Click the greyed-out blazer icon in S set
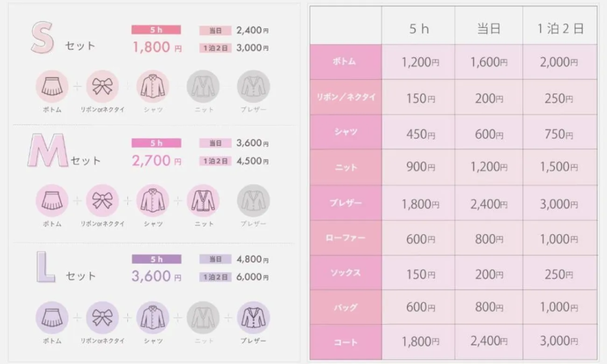 [x=253, y=87]
